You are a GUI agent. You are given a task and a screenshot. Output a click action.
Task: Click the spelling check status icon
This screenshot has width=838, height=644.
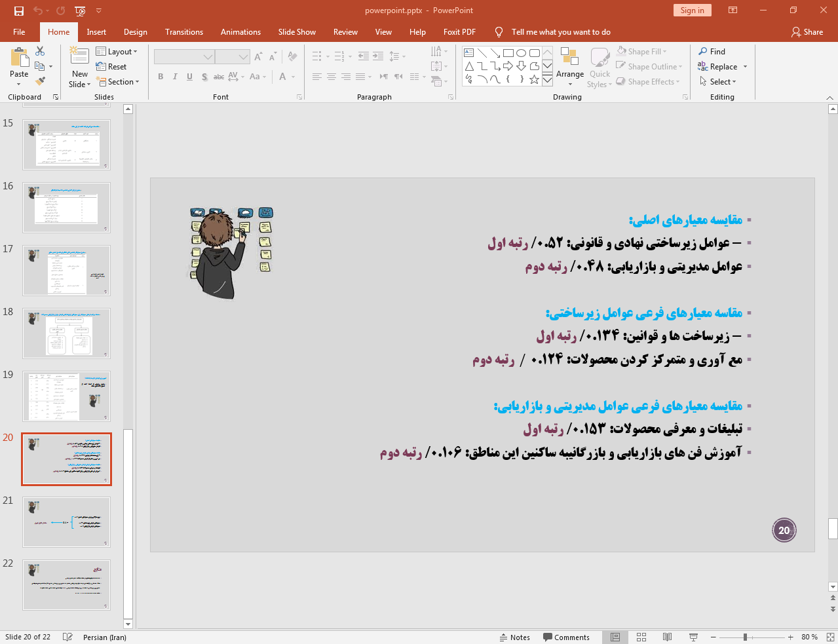(67, 637)
